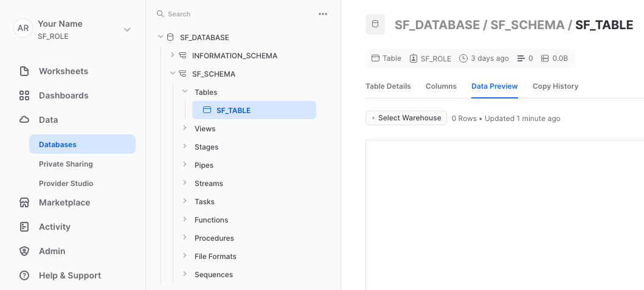Open the Dashboards grid icon
Screen dimensions: 644x290
pos(24,95)
